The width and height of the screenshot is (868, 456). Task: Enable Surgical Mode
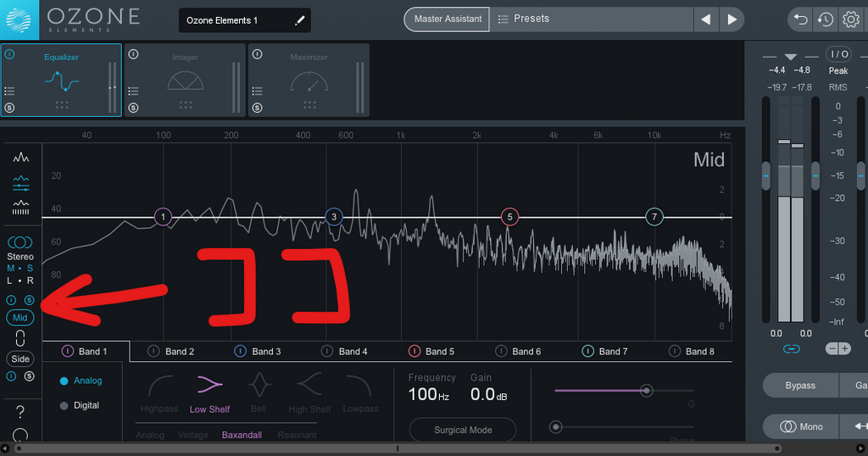[463, 430]
